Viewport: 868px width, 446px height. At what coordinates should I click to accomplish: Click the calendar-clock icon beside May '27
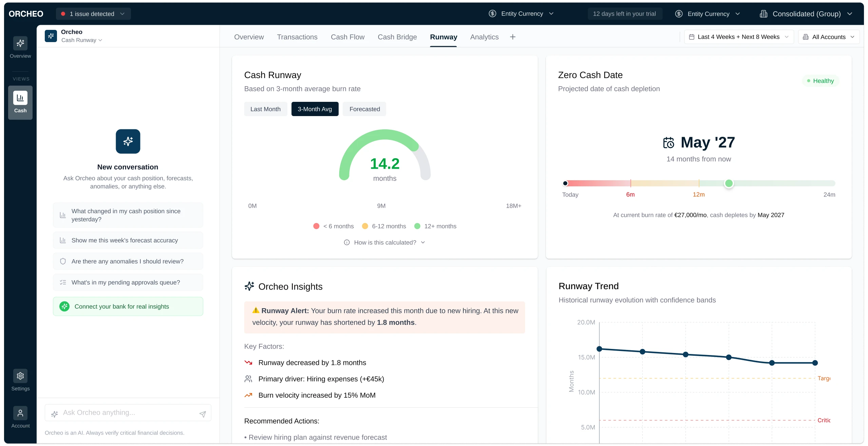click(x=669, y=143)
